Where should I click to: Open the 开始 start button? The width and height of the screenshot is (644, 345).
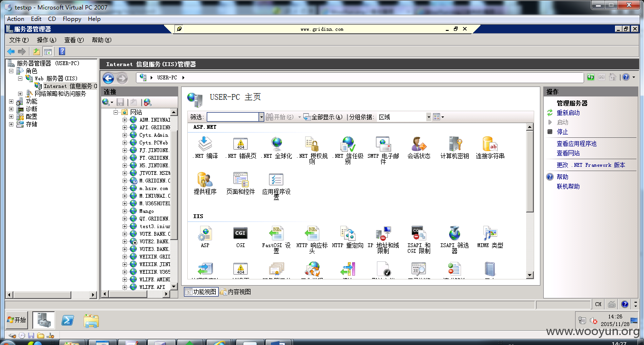(x=17, y=320)
